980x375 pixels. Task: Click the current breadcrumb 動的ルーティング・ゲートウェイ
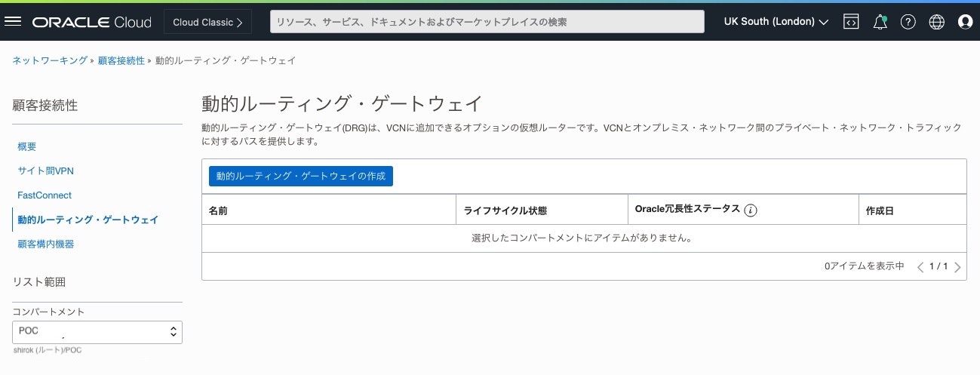tap(226, 60)
